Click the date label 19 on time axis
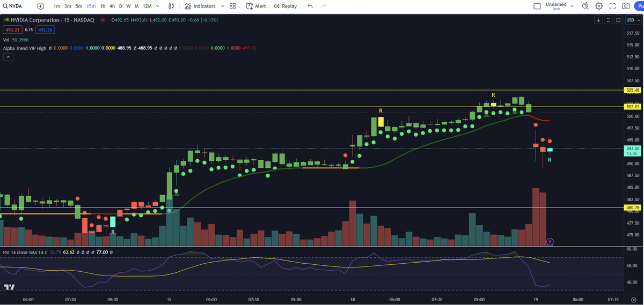The image size is (644, 305). point(536,300)
